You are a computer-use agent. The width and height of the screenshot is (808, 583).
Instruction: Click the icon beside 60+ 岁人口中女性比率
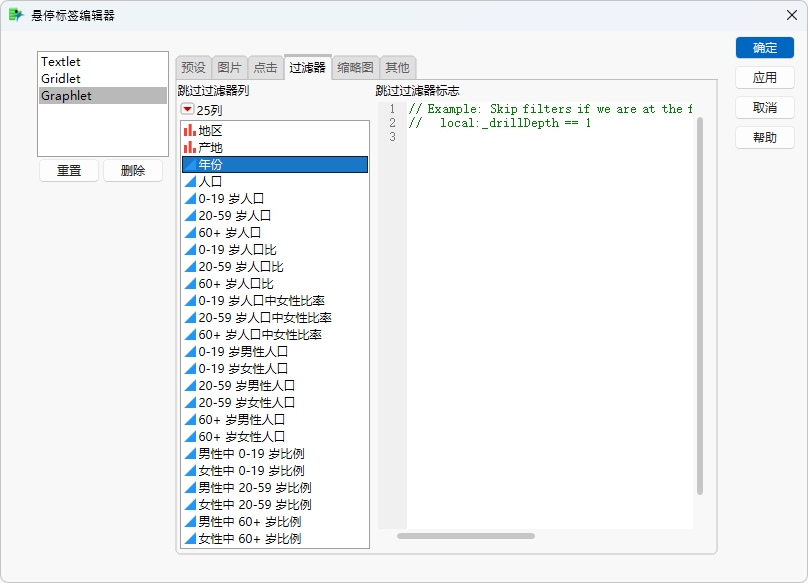pos(190,335)
